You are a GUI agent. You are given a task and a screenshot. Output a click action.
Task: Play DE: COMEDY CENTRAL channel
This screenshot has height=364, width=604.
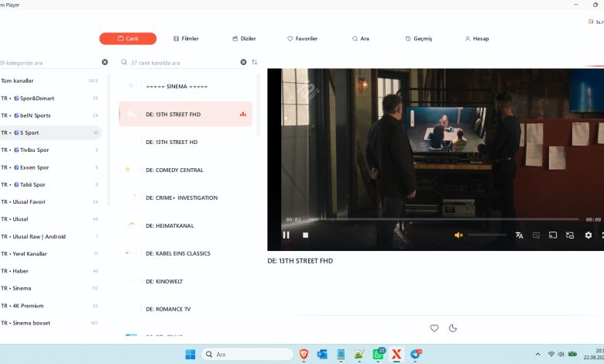tap(185, 170)
